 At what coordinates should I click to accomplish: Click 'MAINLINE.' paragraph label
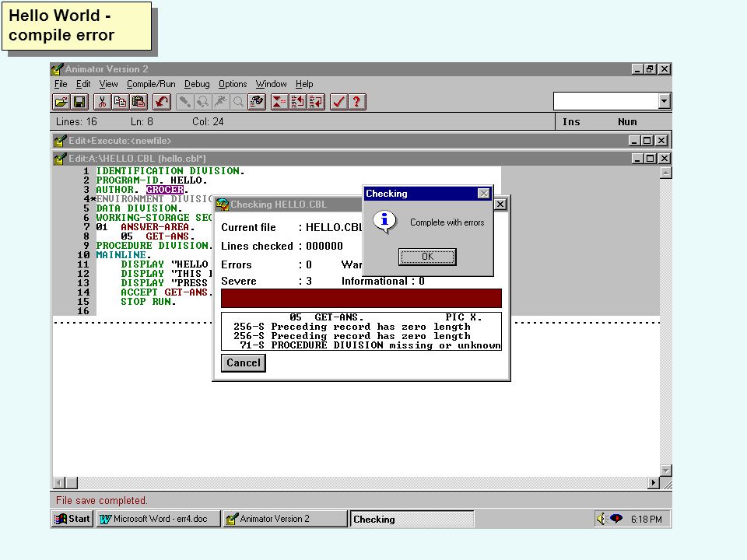[x=124, y=255]
